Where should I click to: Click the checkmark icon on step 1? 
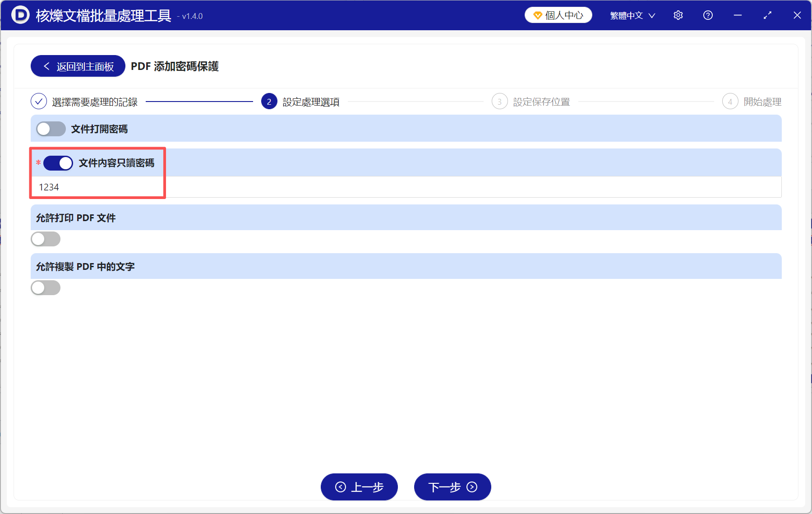(x=39, y=102)
